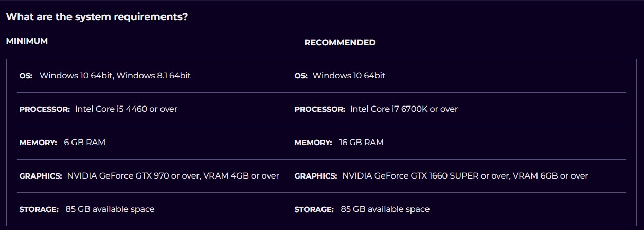The image size is (644, 230).
Task: Click minimum PROCESSOR label
Action: tap(44, 109)
